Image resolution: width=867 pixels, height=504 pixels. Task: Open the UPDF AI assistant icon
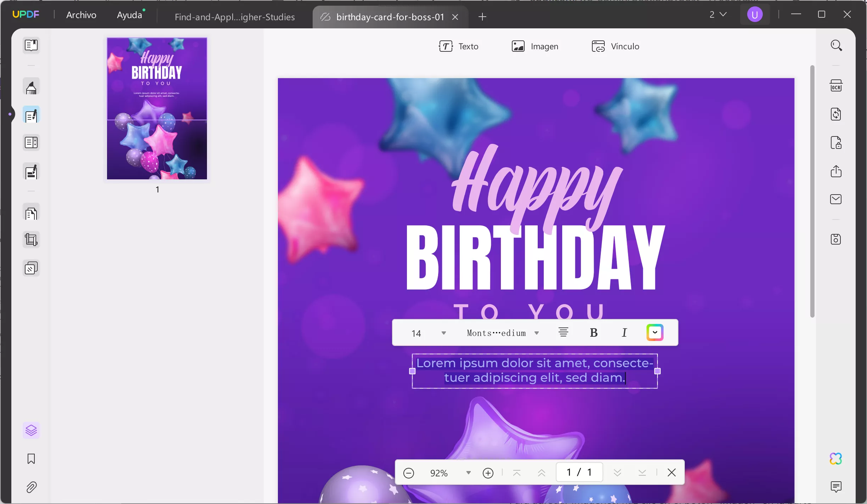[x=836, y=459]
